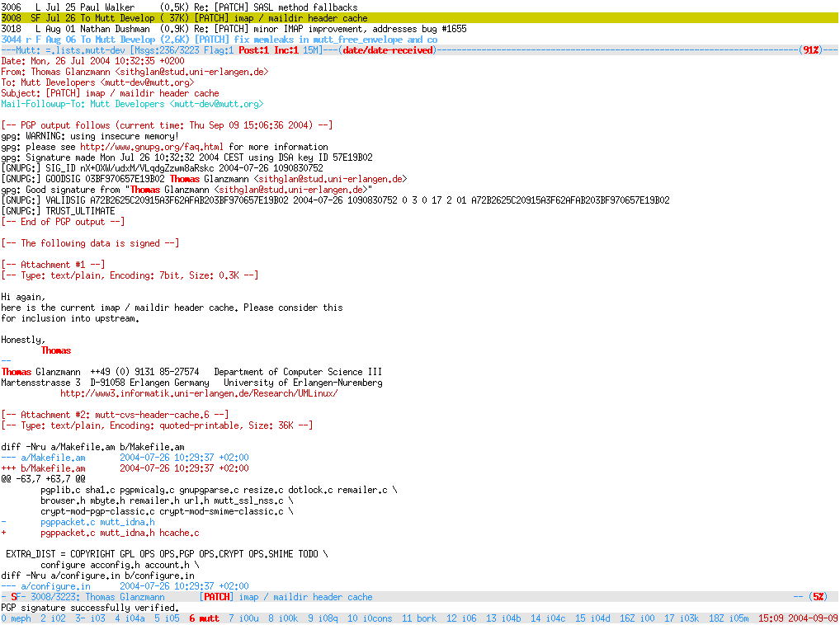Open the informatik.uni-erlangen.de UMLinux URL
The width and height of the screenshot is (840, 625).
tap(199, 393)
